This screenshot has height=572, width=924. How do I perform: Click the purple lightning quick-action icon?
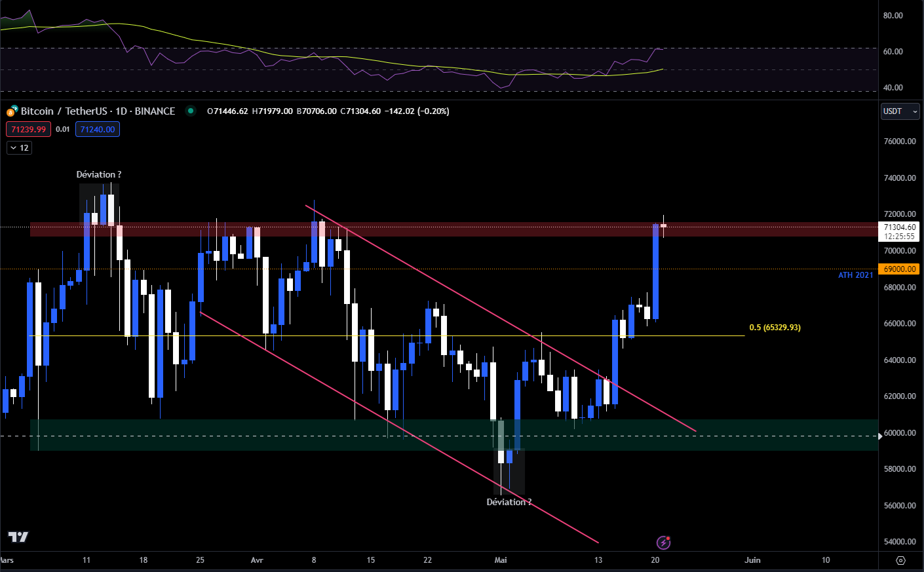tap(663, 542)
